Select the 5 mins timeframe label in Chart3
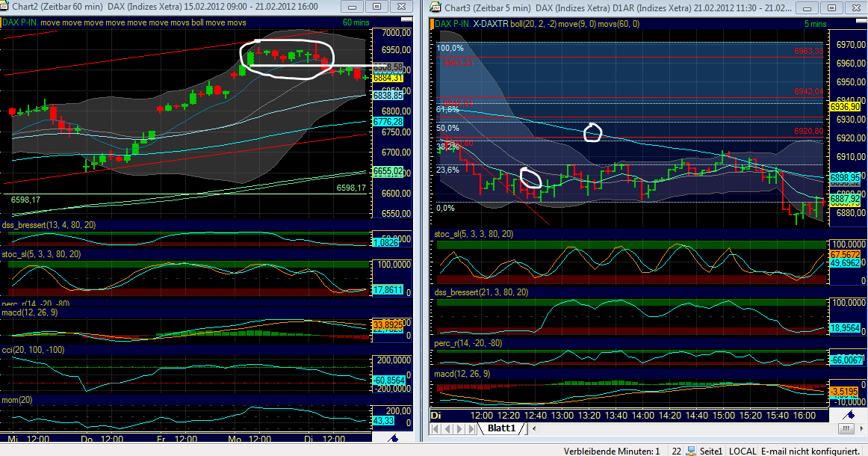Screen dimensions: 868x456 (814, 25)
